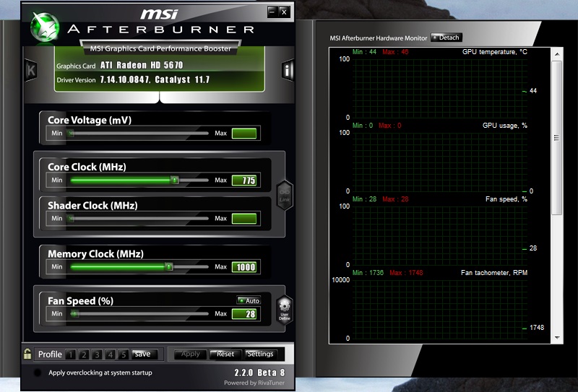Click the Memory Clock slider handle
Viewport: 578px width, 392px height.
click(x=168, y=266)
